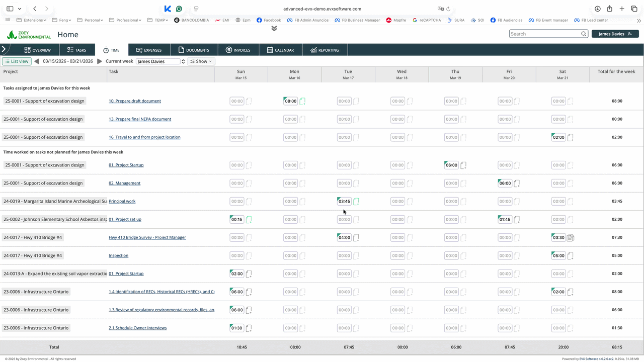Click the translate icon in address bar

tap(440, 9)
